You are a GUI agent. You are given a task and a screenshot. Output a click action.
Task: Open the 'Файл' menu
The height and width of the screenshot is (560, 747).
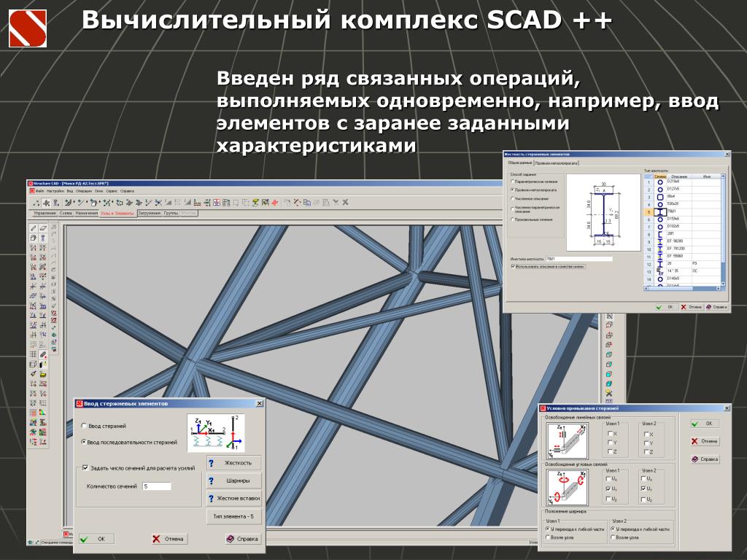point(40,191)
